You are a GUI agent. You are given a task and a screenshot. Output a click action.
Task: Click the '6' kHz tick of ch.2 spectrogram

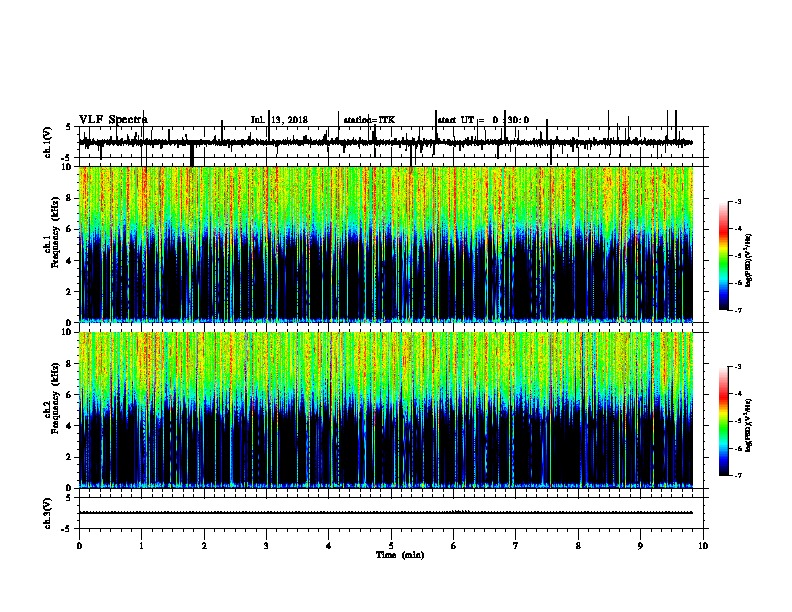tap(69, 395)
